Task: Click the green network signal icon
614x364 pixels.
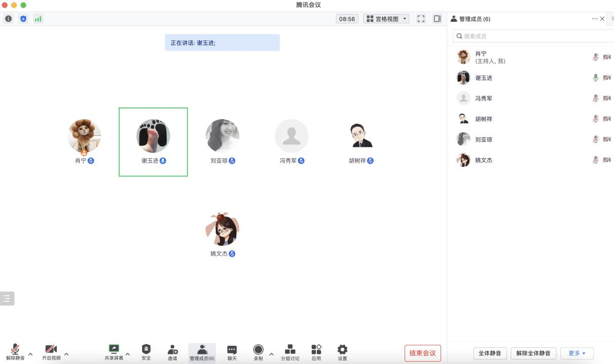Action: click(x=38, y=19)
